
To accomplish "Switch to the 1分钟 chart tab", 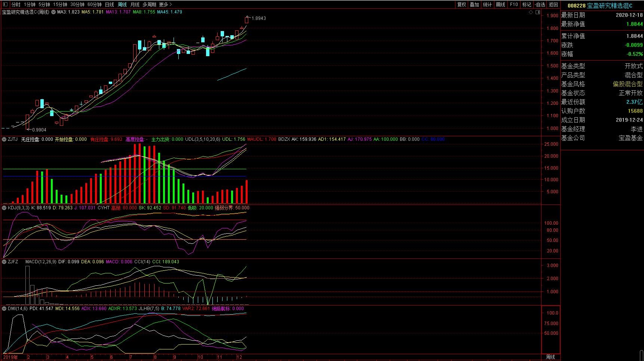I will coord(30,4).
